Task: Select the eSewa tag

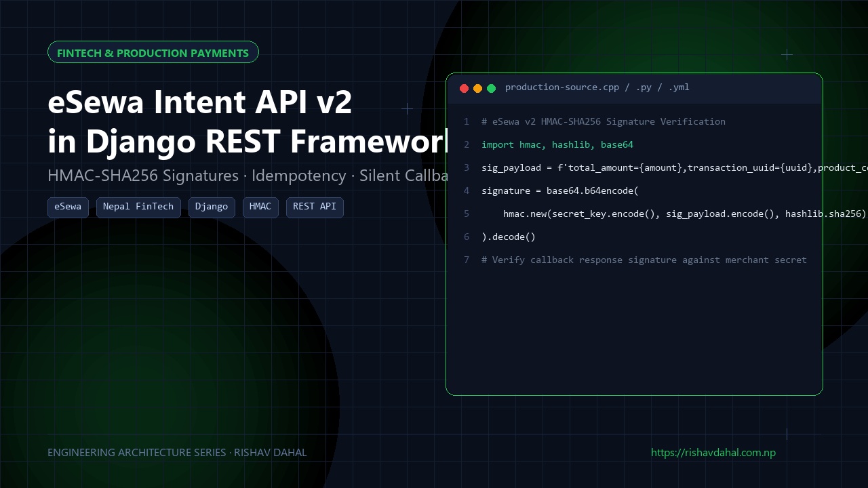Action: [x=68, y=207]
